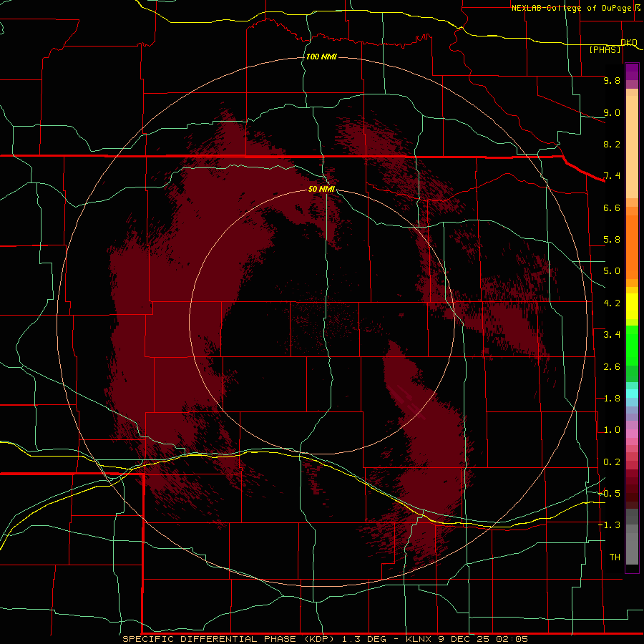Viewport: 644px width, 644px height.
Task: Pick the pink color bar segment
Action: click(x=632, y=434)
